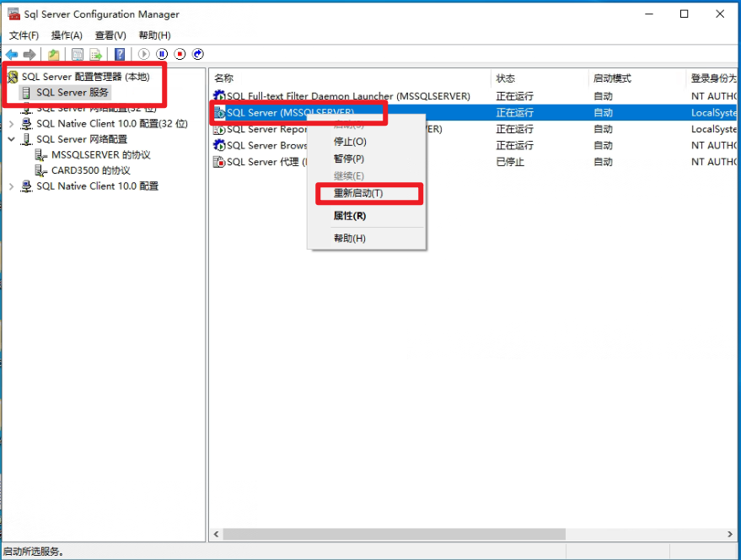Click the horizontal scrollbar right arrow
Image resolution: width=741 pixels, height=560 pixels.
pyautogui.click(x=730, y=534)
